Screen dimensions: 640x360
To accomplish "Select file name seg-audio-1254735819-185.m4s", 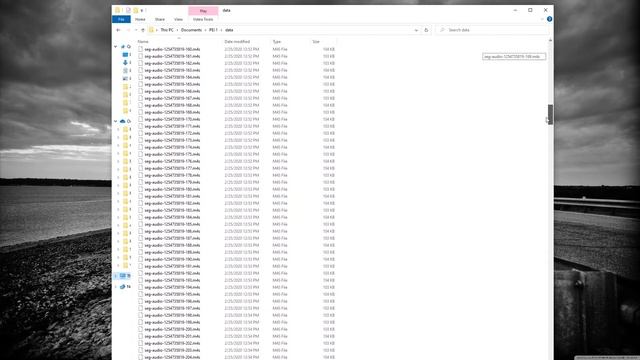I will point(172,224).
